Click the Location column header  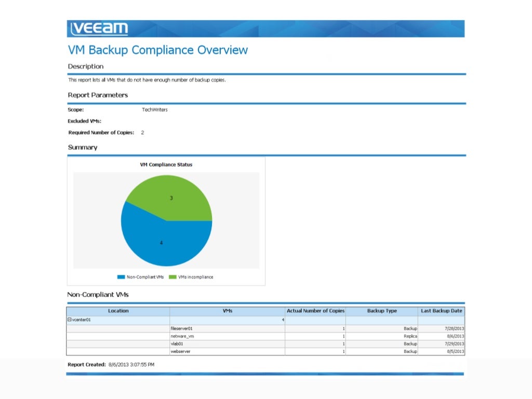118,311
